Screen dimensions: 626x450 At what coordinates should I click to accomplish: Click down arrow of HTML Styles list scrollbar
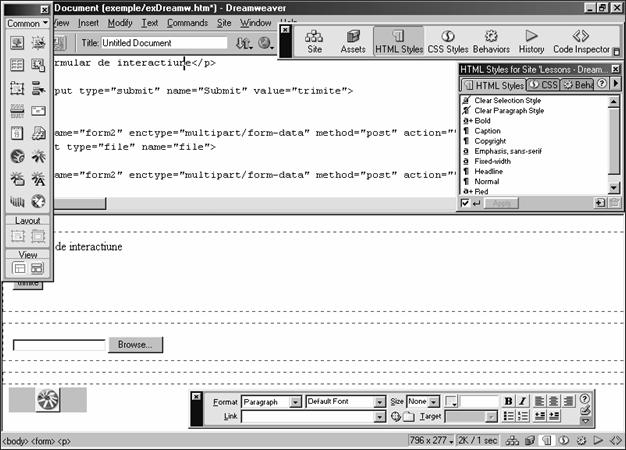coord(614,187)
